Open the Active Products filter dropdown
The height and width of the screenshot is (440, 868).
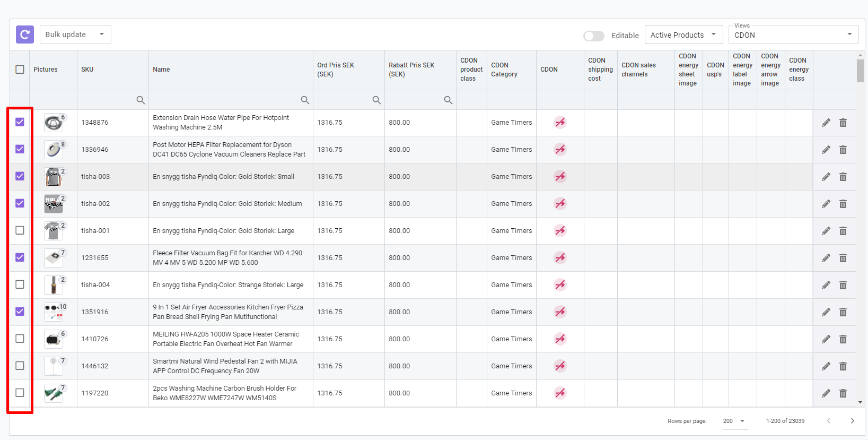tap(684, 35)
